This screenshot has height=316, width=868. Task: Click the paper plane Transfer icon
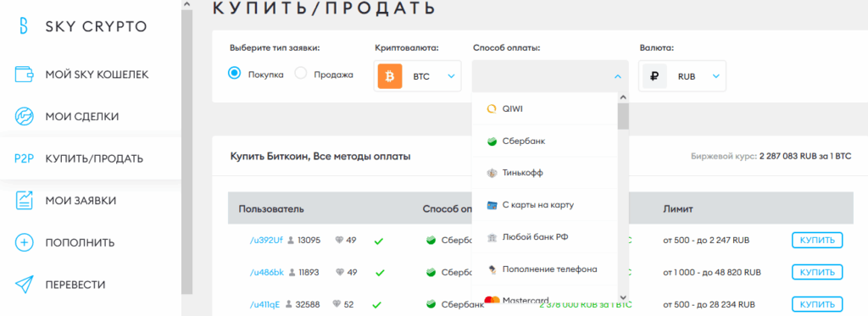25,285
